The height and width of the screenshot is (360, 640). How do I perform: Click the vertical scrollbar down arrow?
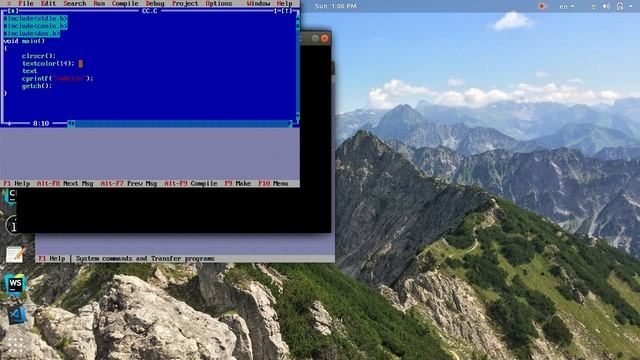click(x=298, y=116)
